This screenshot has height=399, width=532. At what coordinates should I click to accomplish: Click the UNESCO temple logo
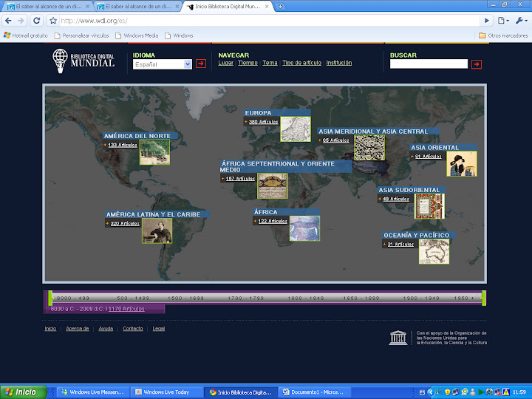click(x=398, y=338)
